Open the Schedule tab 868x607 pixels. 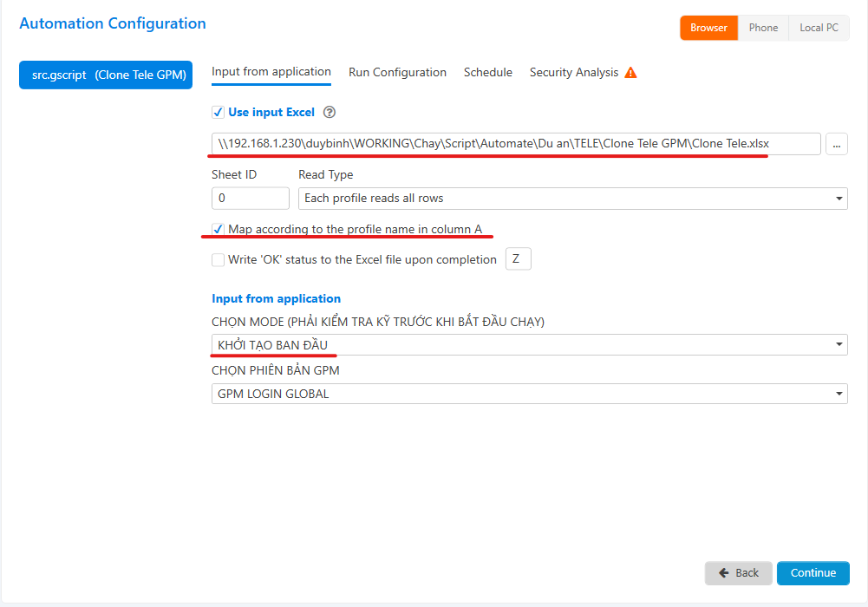coord(487,73)
